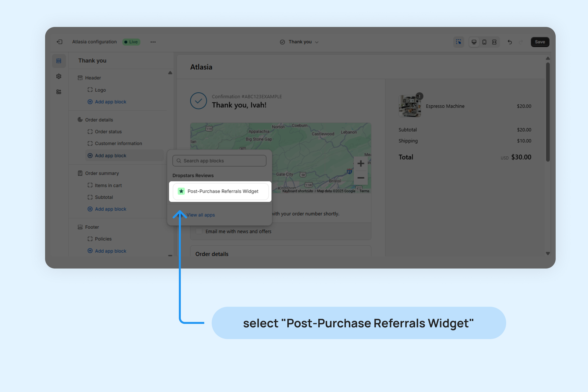Image resolution: width=588 pixels, height=392 pixels.
Task: Click the exit editor icon
Action: pyautogui.click(x=60, y=42)
